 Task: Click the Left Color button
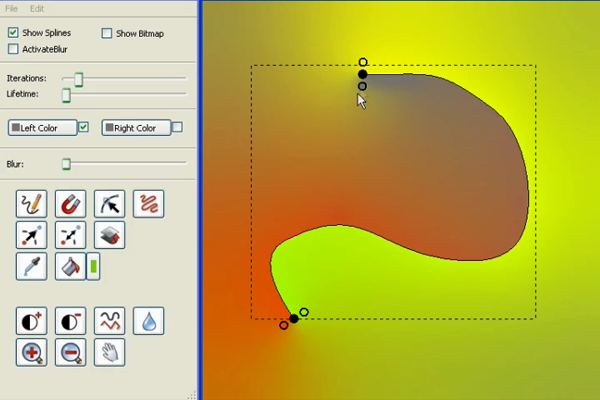click(x=42, y=128)
